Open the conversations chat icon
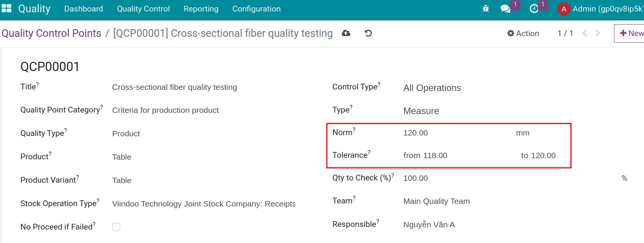644x243 pixels. tap(505, 8)
